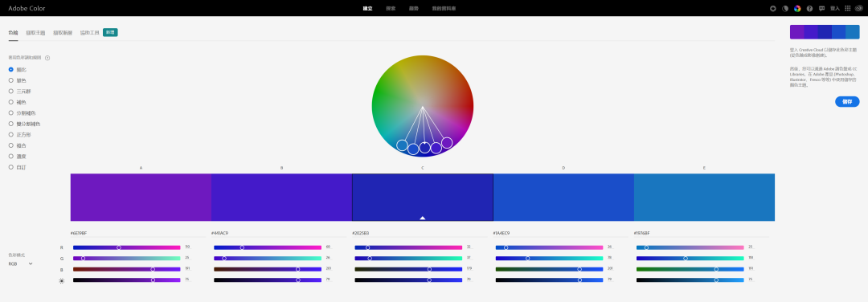Select the 自訂 (custom) harmony rule

coord(17,167)
